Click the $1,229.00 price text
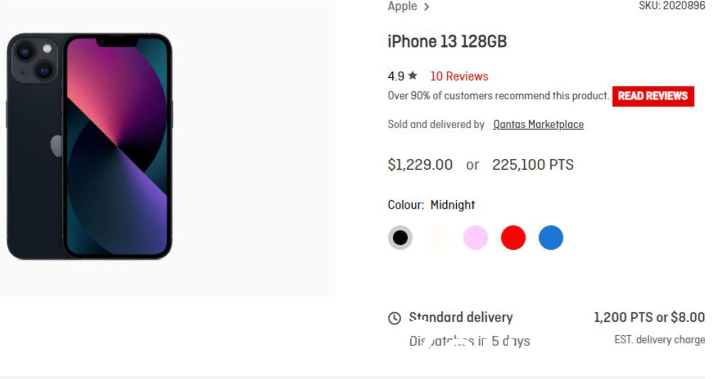This screenshot has height=379, width=716. pyautogui.click(x=420, y=164)
